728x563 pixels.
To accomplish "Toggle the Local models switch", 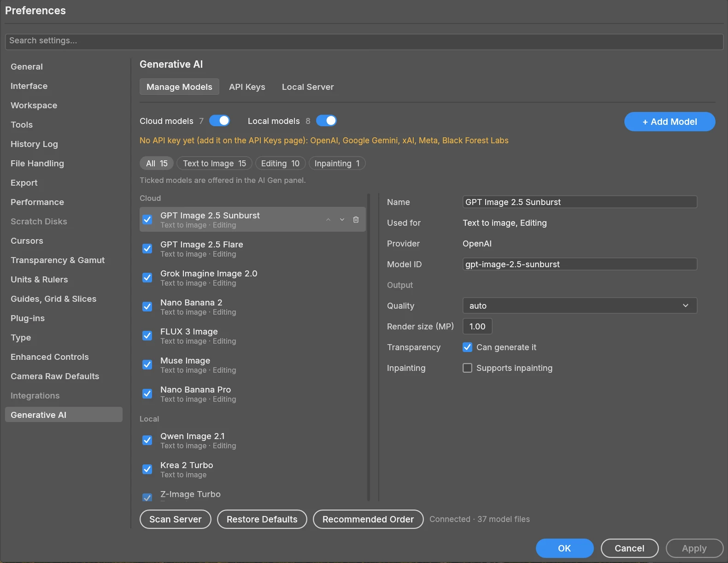I will 326,121.
